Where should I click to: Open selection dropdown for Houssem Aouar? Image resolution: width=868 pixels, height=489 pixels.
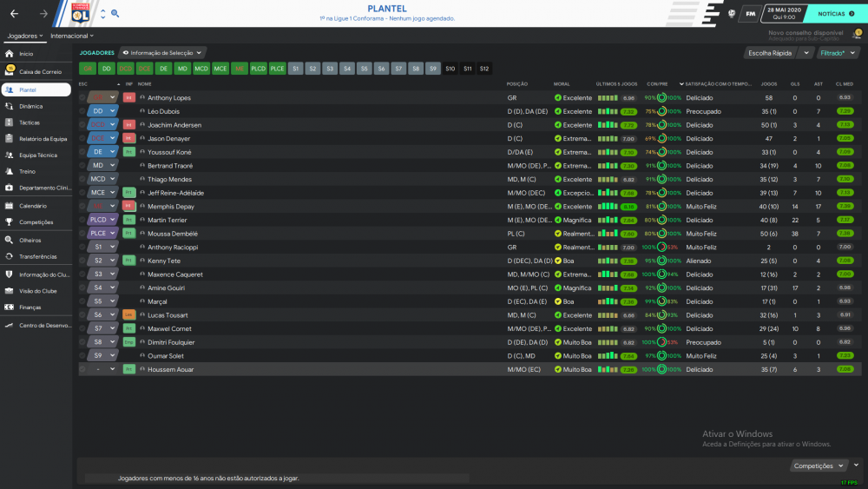pyautogui.click(x=102, y=369)
